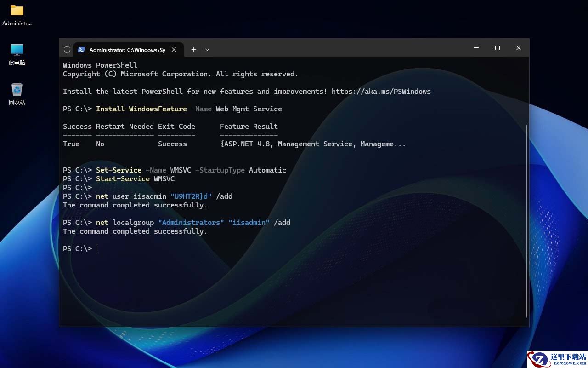Click the "No" value under Restart Needed

(x=100, y=144)
